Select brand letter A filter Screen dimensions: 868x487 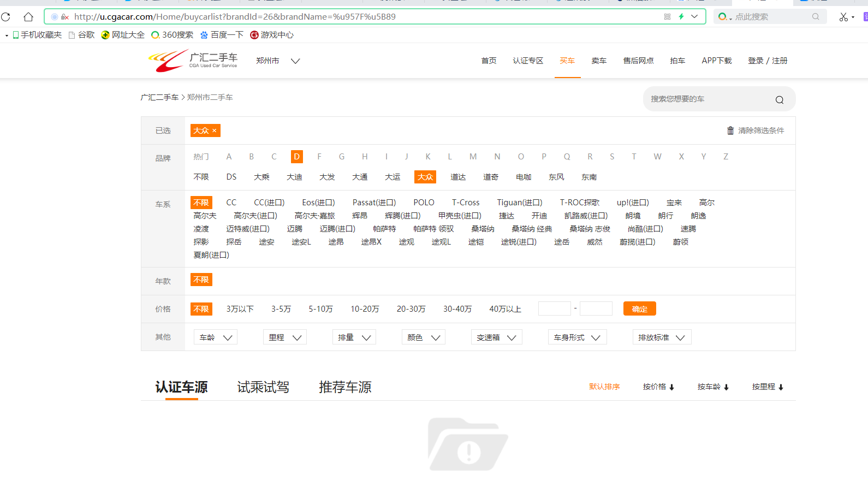tap(229, 157)
